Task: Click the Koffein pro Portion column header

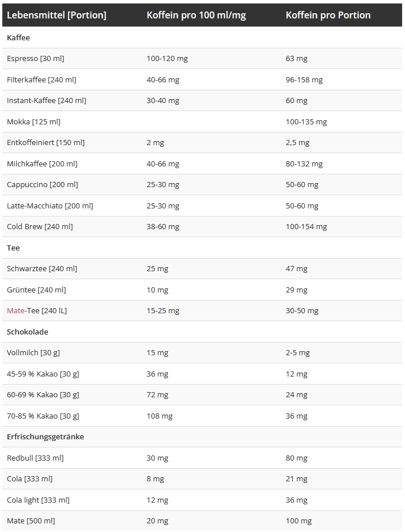Action: 328,16
